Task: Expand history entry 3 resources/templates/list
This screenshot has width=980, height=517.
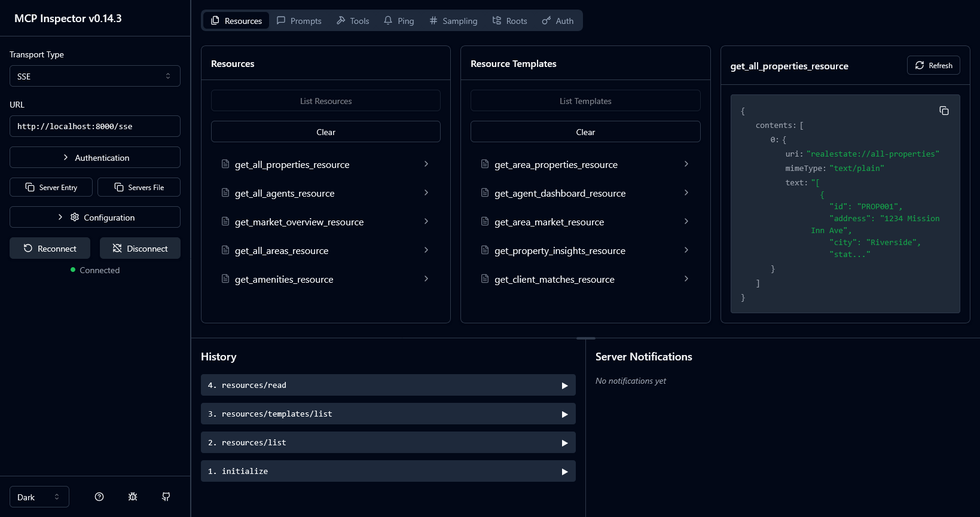Action: pos(388,414)
